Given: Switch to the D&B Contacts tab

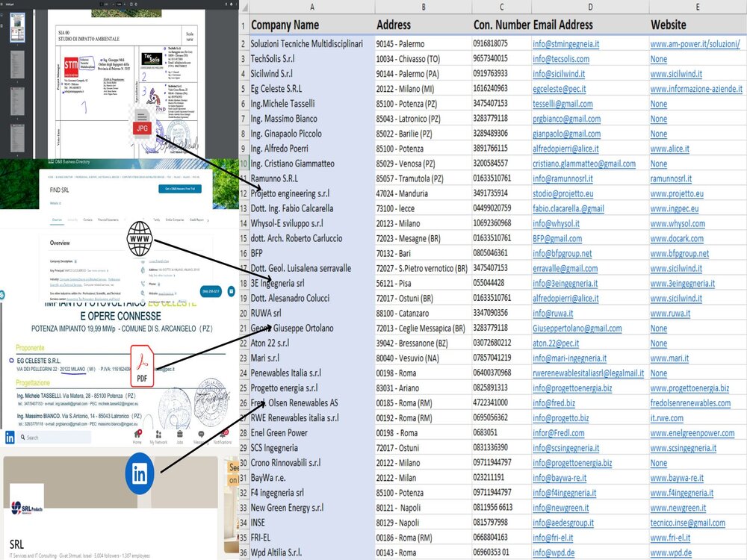Looking at the screenshot, I should tap(88, 220).
